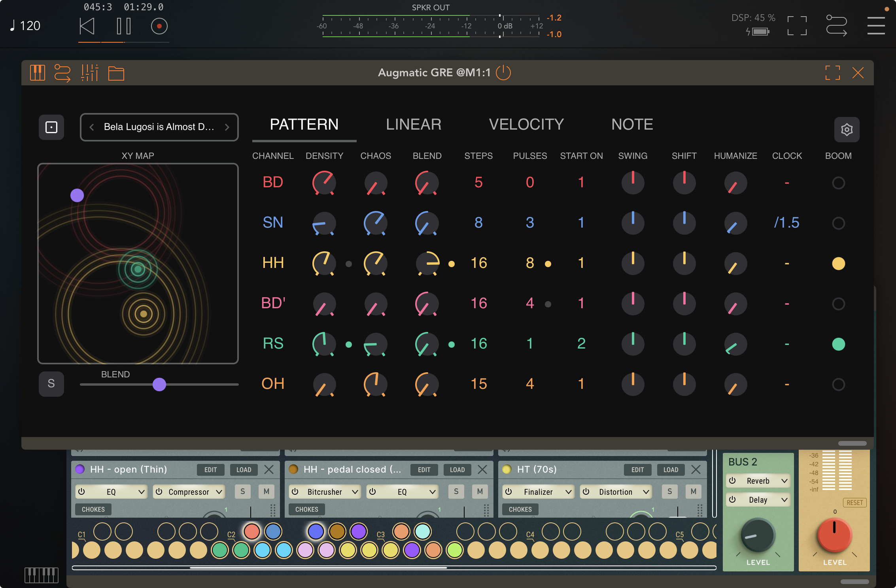The image size is (896, 588).
Task: Switch to the LINEAR tab
Action: [414, 124]
